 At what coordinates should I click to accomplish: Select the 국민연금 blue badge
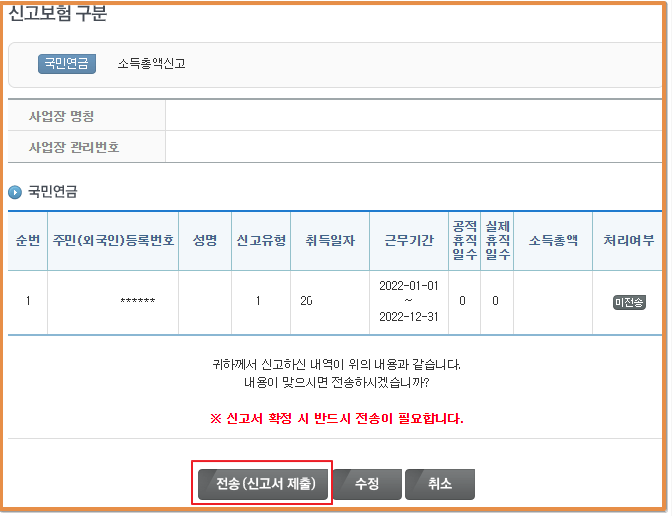pos(67,64)
